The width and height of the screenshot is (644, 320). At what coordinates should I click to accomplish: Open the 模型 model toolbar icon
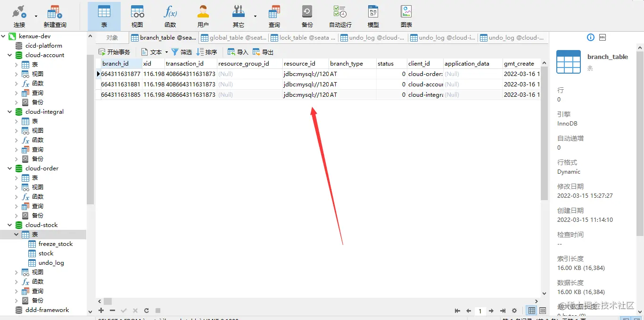tap(373, 16)
